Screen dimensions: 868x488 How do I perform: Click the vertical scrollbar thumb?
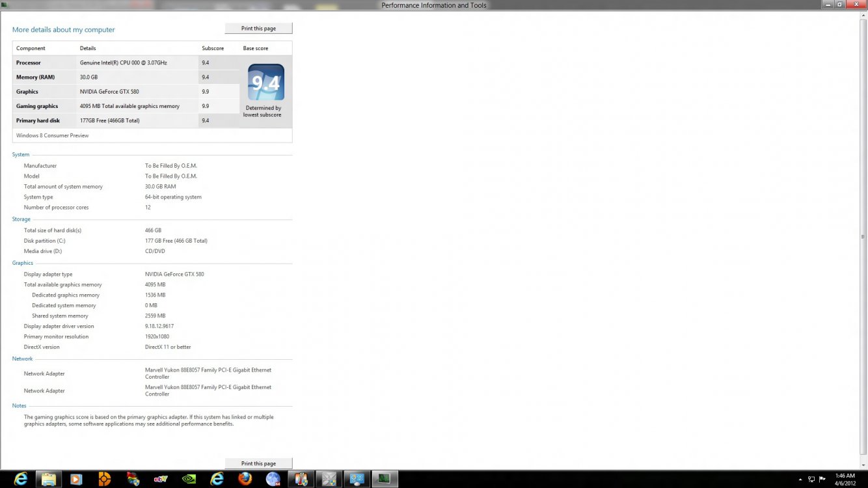pos(863,237)
